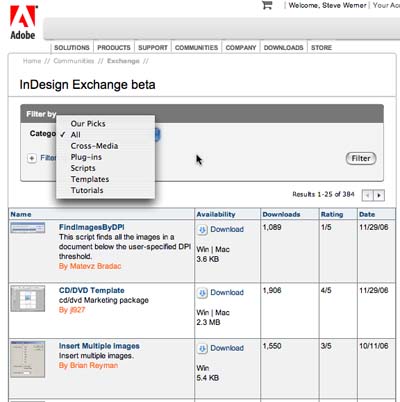Open the COMPANY nav menu

pos(241,48)
